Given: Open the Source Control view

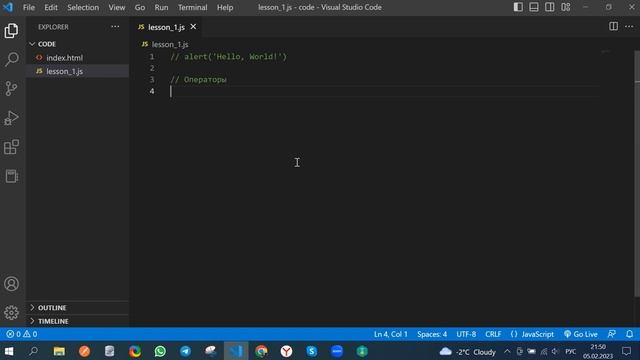Looking at the screenshot, I should (x=11, y=89).
